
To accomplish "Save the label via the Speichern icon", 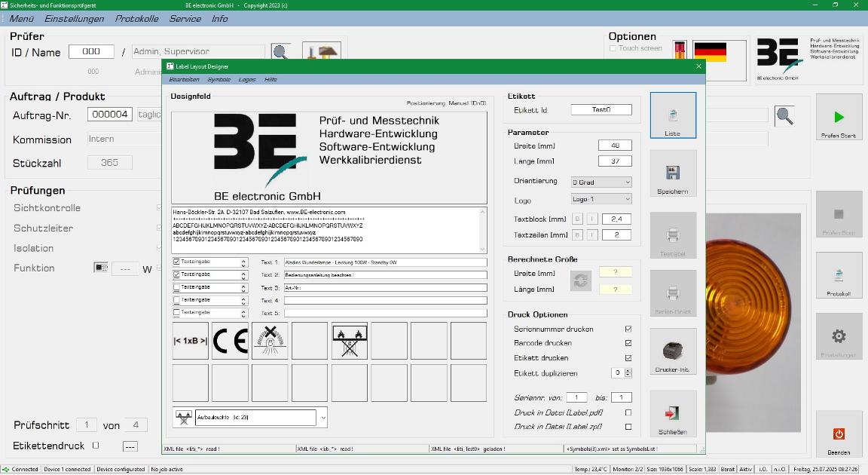I will coord(673,173).
